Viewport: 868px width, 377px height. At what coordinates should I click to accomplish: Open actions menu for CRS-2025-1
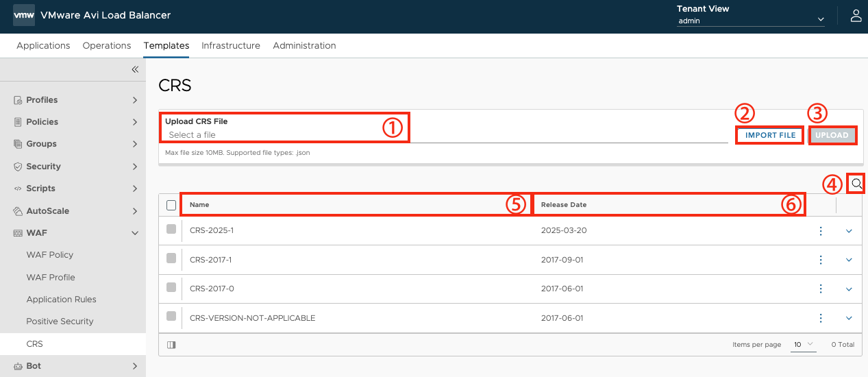[821, 231]
